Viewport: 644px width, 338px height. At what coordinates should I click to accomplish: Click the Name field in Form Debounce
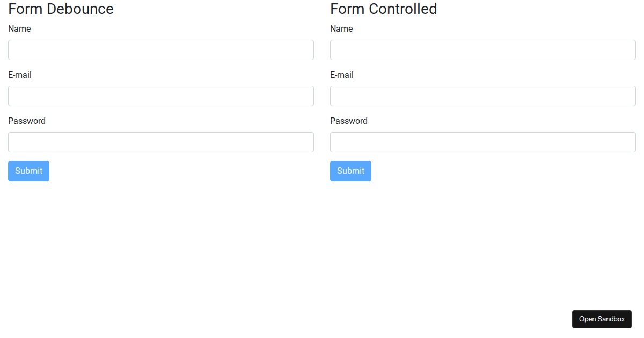161,50
